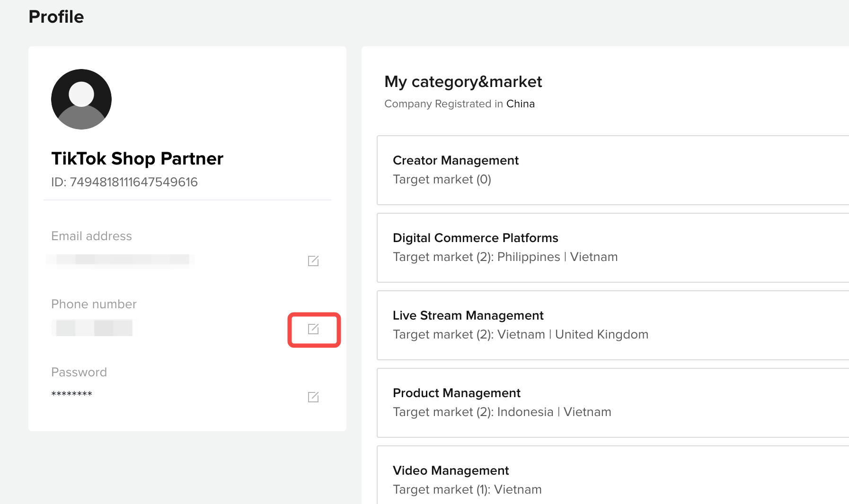Open the Live Stream Management card
Screen dimensions: 849x504
pos(613,325)
